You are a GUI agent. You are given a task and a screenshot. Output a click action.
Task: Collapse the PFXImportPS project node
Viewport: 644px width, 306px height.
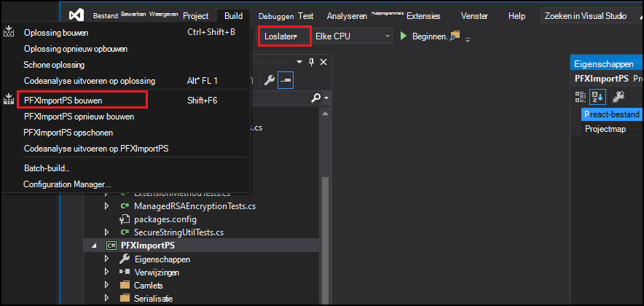pos(95,246)
